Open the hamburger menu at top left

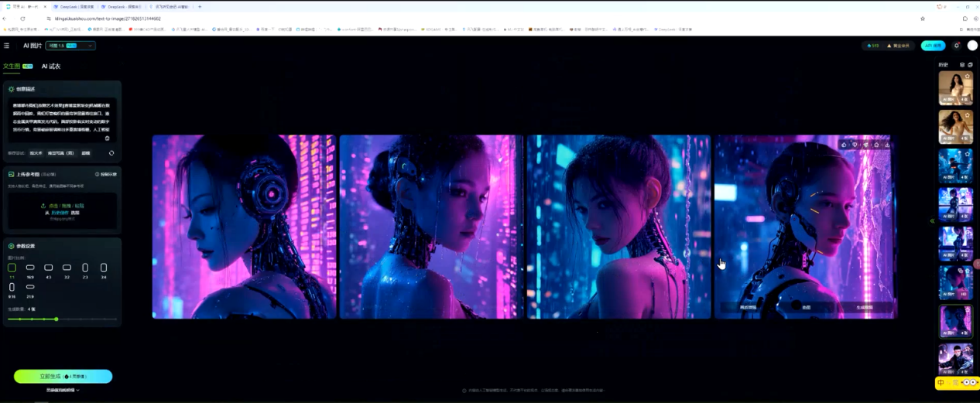(7, 46)
